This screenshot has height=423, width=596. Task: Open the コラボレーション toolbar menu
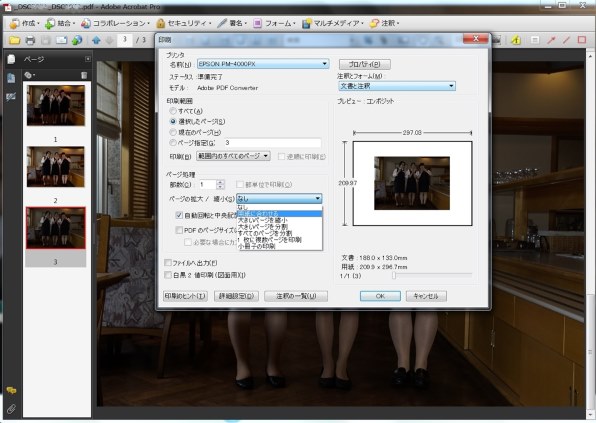[x=116, y=24]
